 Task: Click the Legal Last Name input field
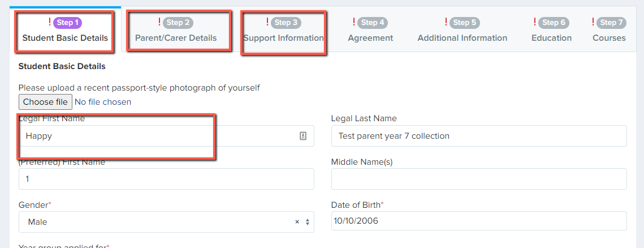coord(479,136)
